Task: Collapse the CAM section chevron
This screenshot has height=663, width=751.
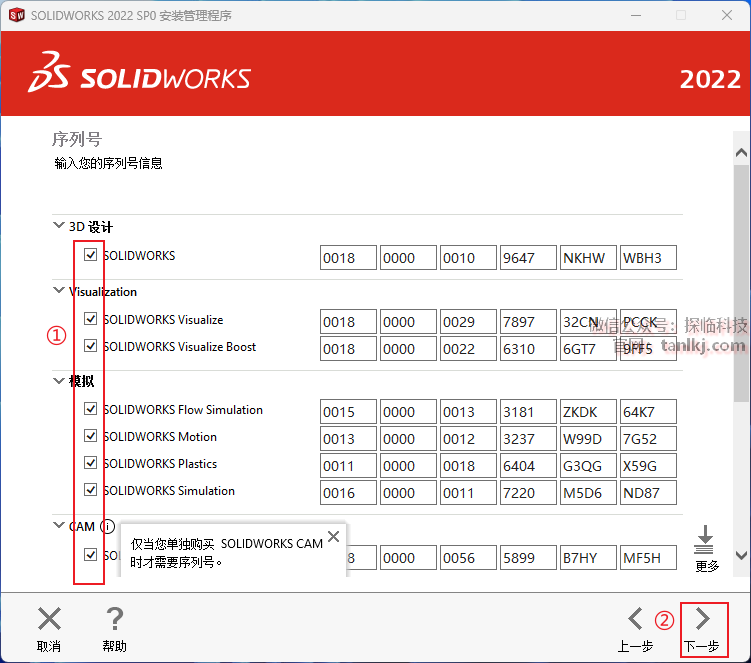Action: click(59, 526)
